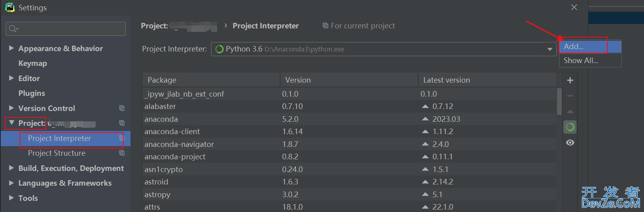Select the astroid package row
This screenshot has height=212, width=644.
coord(349,182)
